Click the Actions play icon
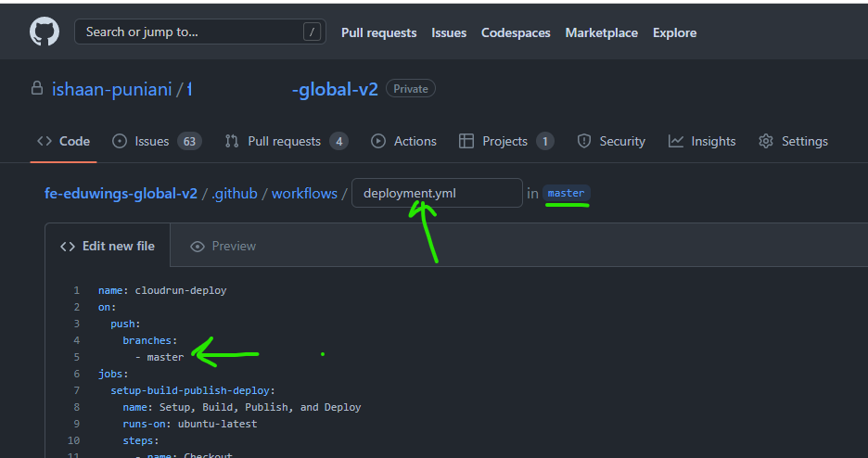 [x=378, y=141]
